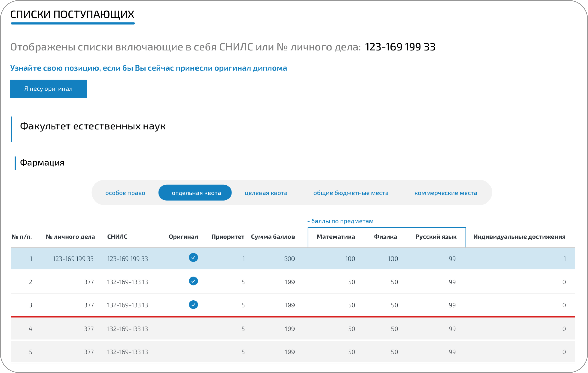Switch to 'общие бюджетные места' tab
588x373 pixels.
[351, 193]
